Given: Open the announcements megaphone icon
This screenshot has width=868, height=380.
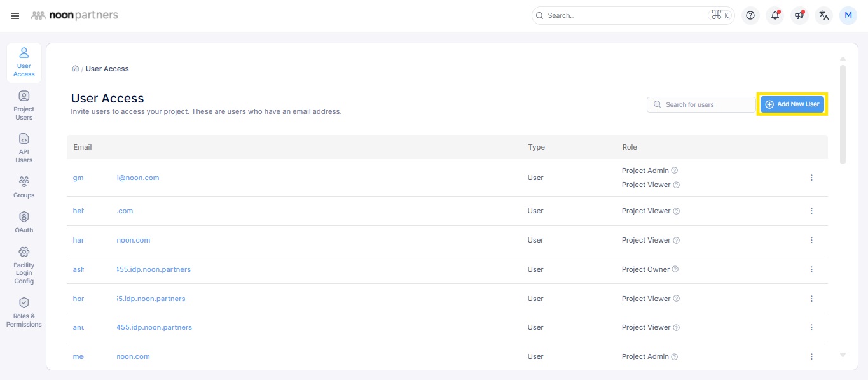Looking at the screenshot, I should 799,16.
